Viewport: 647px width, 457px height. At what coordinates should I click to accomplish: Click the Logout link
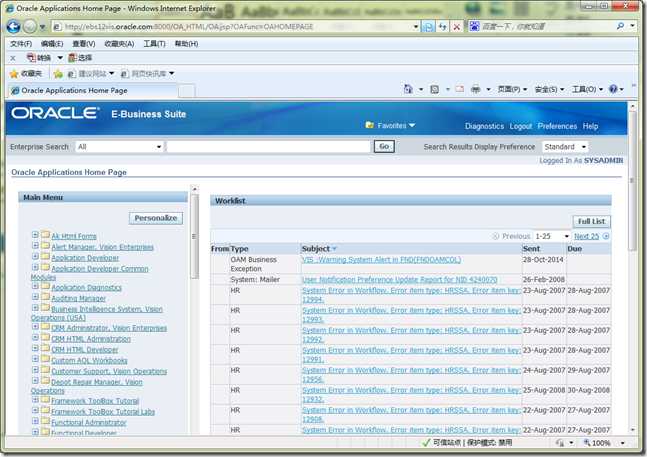click(x=520, y=126)
